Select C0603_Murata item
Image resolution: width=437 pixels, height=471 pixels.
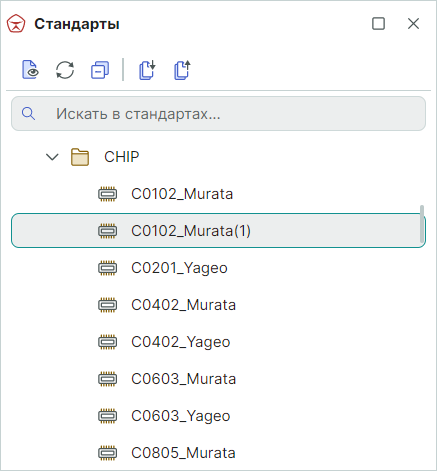tap(183, 379)
